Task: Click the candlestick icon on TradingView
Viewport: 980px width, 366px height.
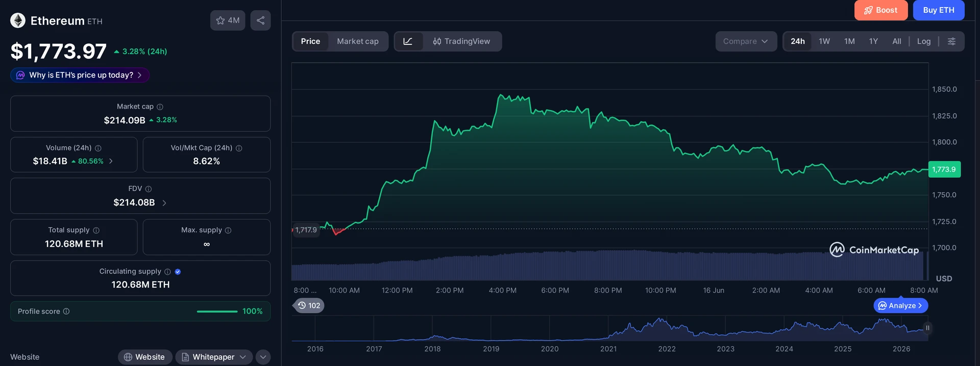Action: point(437,41)
